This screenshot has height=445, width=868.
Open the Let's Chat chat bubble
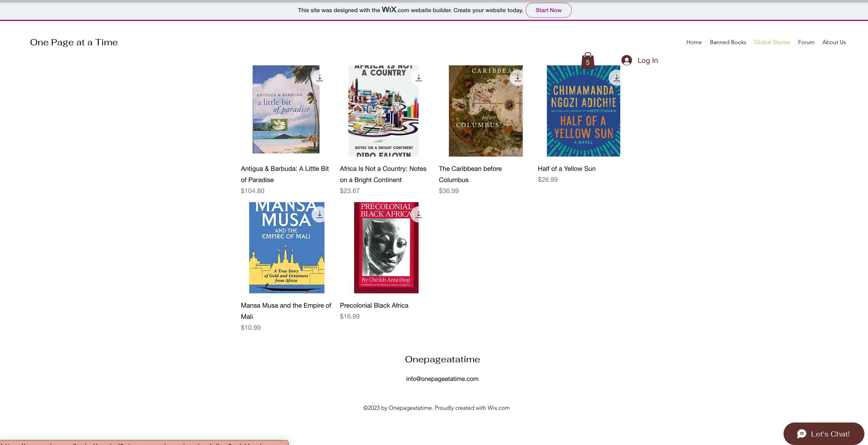[x=824, y=434]
